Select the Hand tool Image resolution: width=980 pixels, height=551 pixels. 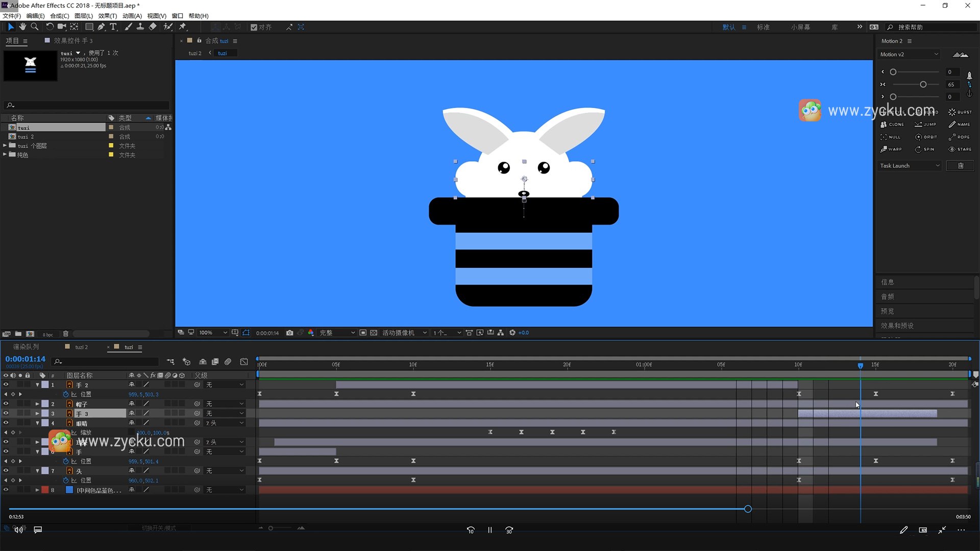point(22,27)
